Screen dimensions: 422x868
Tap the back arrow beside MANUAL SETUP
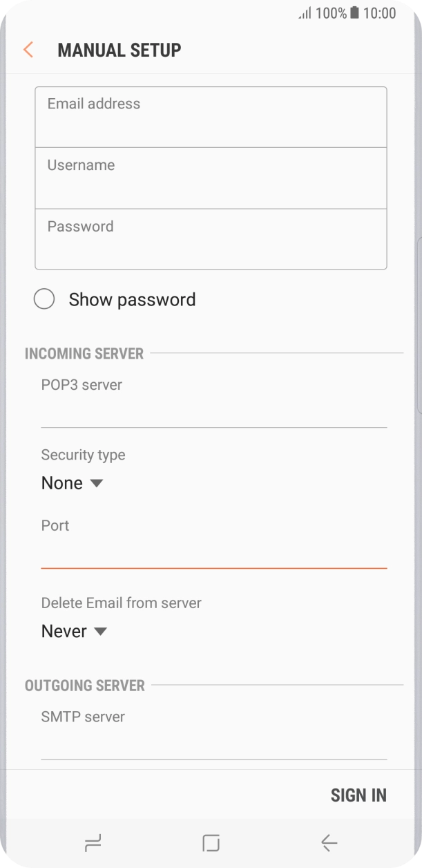pyautogui.click(x=28, y=50)
